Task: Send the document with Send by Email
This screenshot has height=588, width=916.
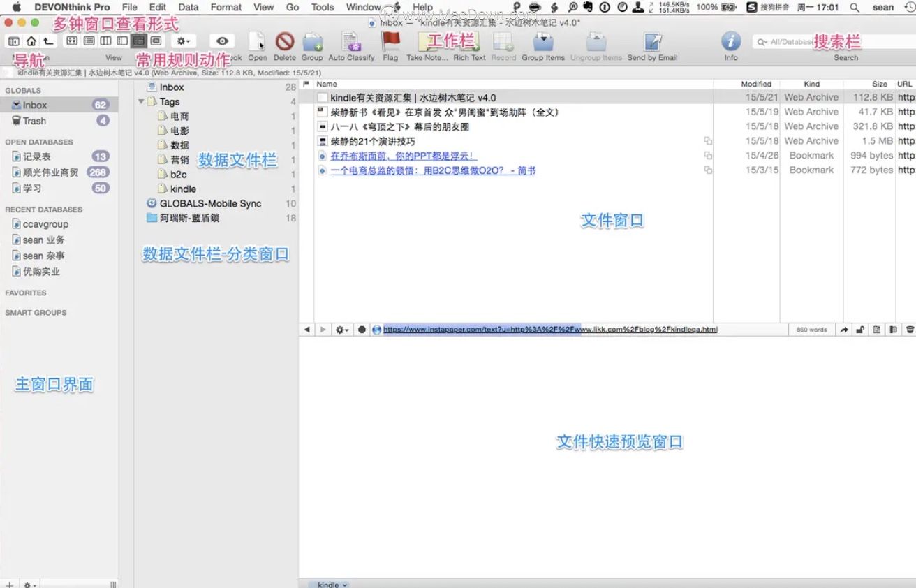Action: pos(652,42)
